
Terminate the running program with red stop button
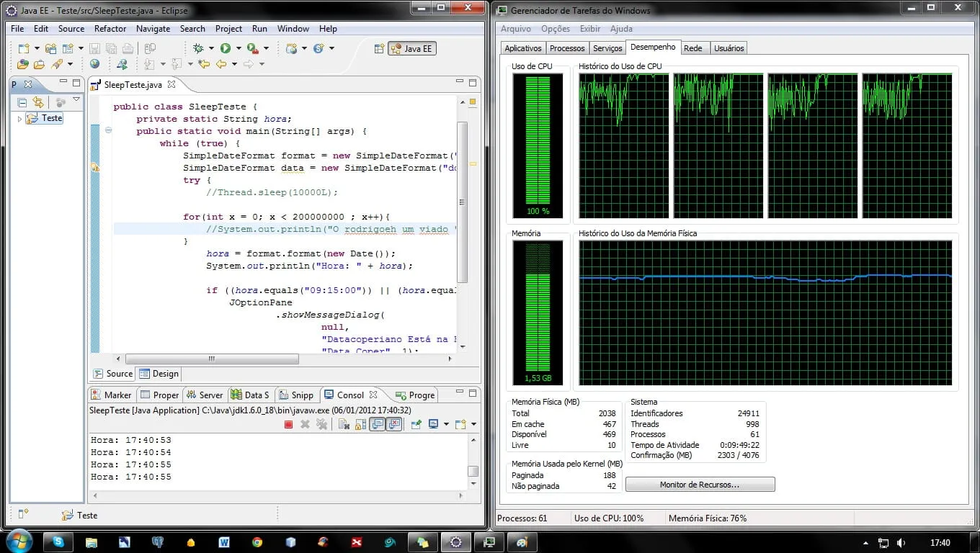coord(288,424)
